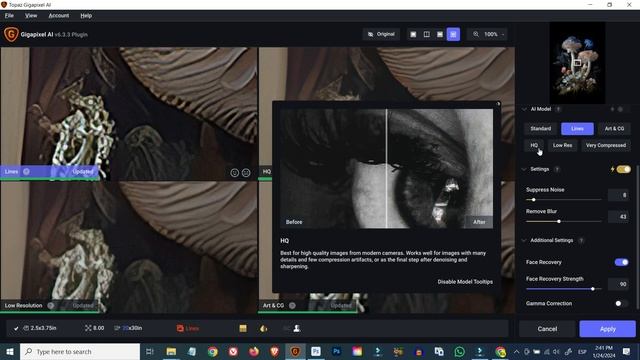Click the Face Recovery Strength value field
640x360 pixels.
click(x=618, y=284)
